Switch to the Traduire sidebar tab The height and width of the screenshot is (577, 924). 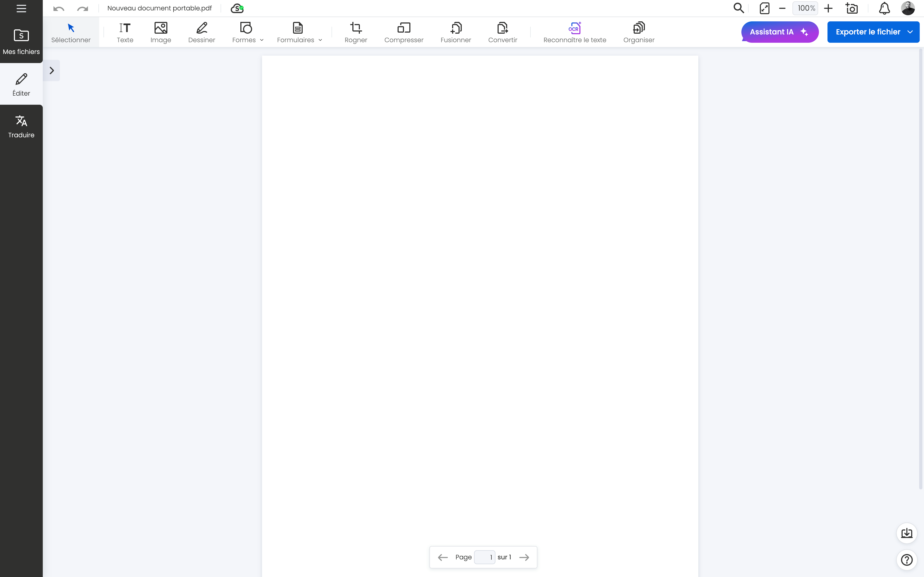[21, 126]
